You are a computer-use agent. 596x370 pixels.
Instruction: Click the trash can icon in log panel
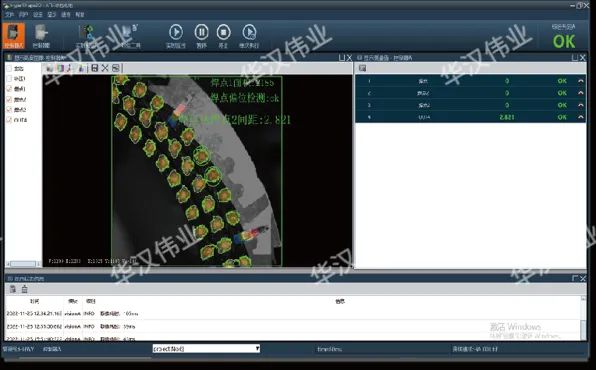(x=25, y=289)
